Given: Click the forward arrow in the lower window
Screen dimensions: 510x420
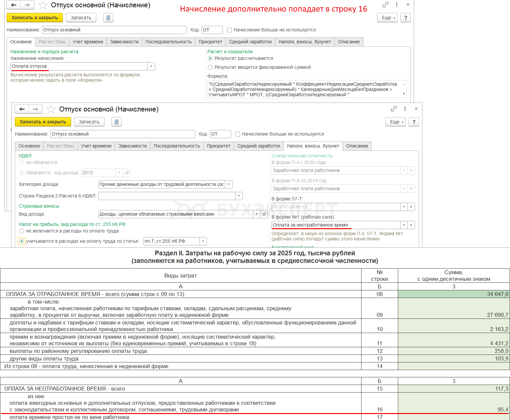Looking at the screenshot, I should (x=35, y=109).
